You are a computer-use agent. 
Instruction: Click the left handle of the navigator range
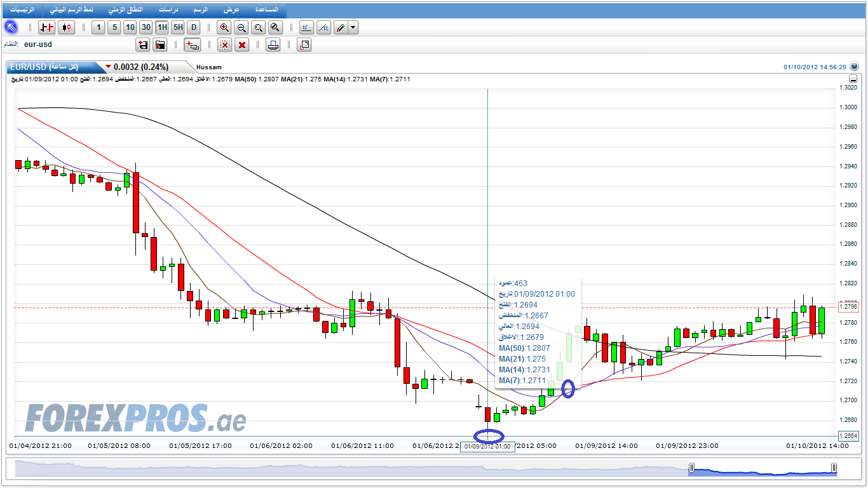691,468
